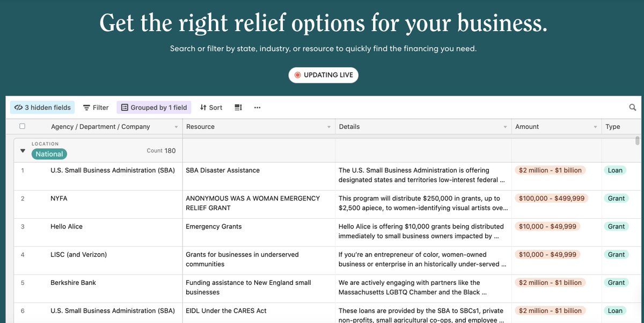Click Grouped by 1 field
Image resolution: width=644 pixels, height=323 pixels.
(154, 107)
